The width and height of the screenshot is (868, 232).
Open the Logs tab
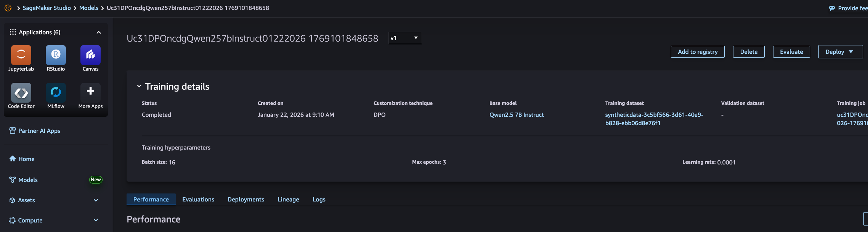[319, 200]
